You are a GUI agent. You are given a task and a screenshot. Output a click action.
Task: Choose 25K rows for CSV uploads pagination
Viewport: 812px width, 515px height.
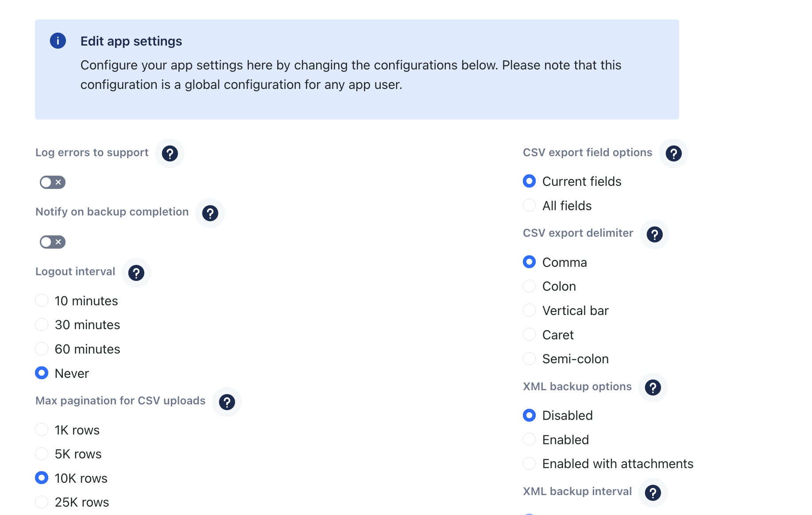point(41,502)
